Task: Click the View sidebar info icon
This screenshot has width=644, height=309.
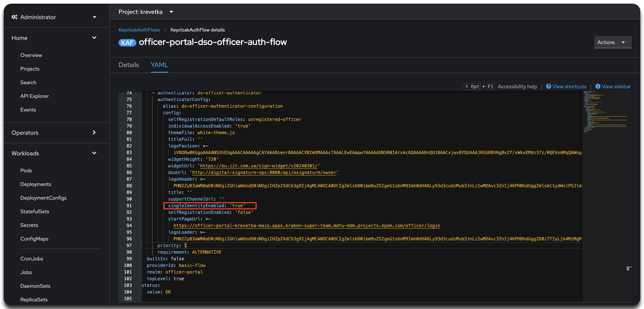Action: click(x=598, y=86)
